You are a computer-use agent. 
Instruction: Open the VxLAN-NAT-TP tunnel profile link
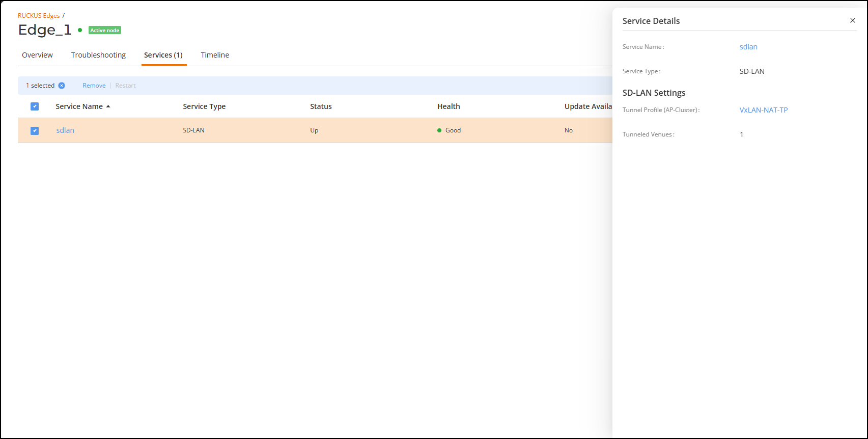pos(764,110)
